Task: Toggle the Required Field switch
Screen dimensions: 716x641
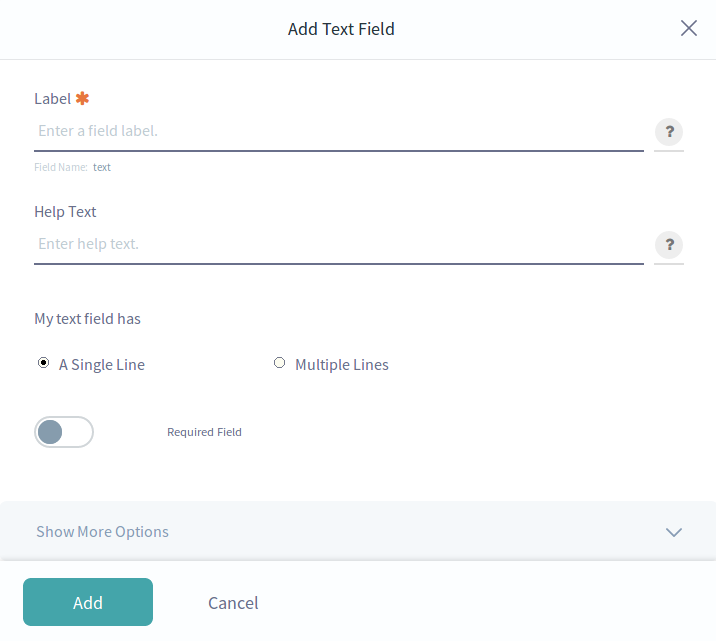Action: [x=64, y=432]
